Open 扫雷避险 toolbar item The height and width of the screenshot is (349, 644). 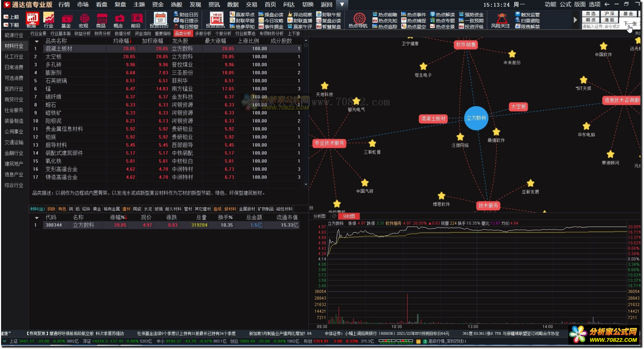(x=528, y=21)
